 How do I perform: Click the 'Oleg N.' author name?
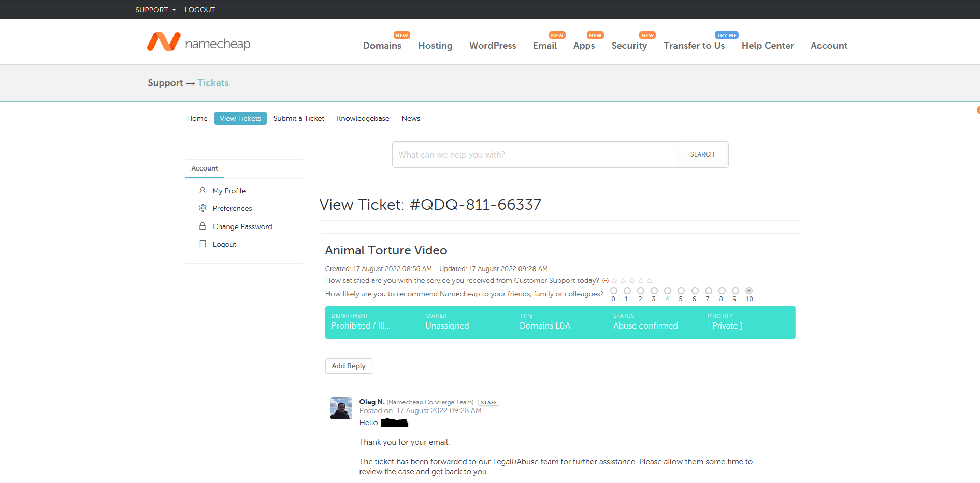(x=372, y=402)
